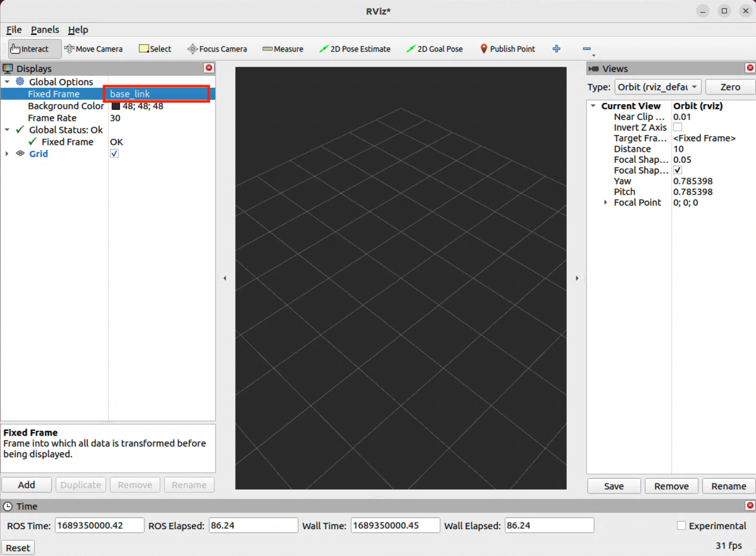This screenshot has width=756, height=556.
Task: Click the Wall Time field
Action: pos(395,525)
